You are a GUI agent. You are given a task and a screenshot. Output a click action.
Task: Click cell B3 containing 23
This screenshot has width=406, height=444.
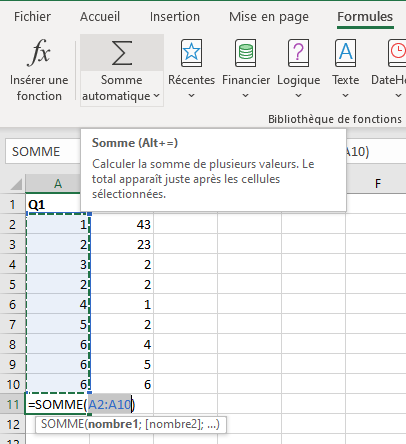tap(122, 244)
